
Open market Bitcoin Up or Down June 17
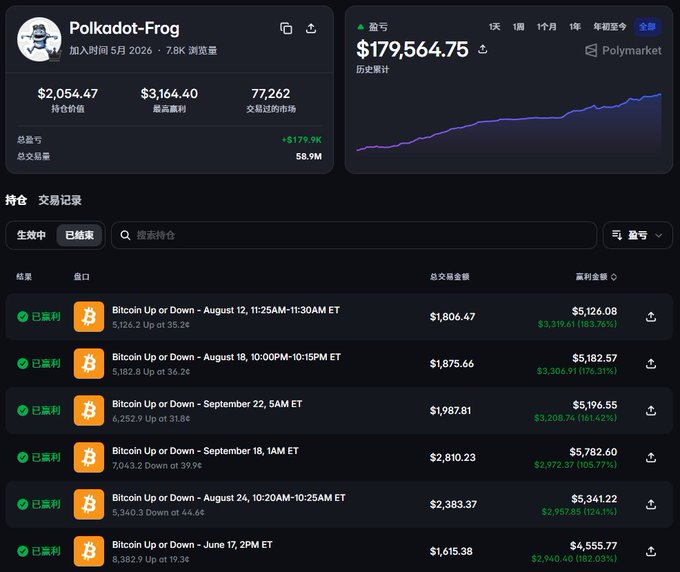click(192, 544)
